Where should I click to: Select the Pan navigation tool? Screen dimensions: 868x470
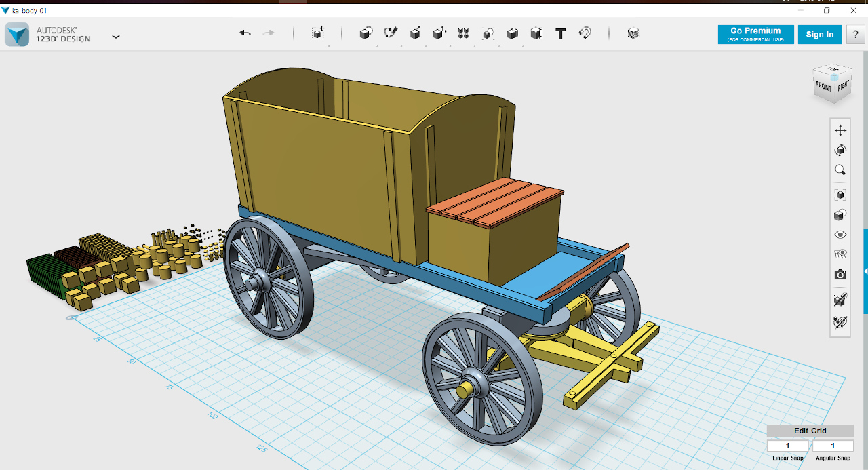[x=840, y=130]
